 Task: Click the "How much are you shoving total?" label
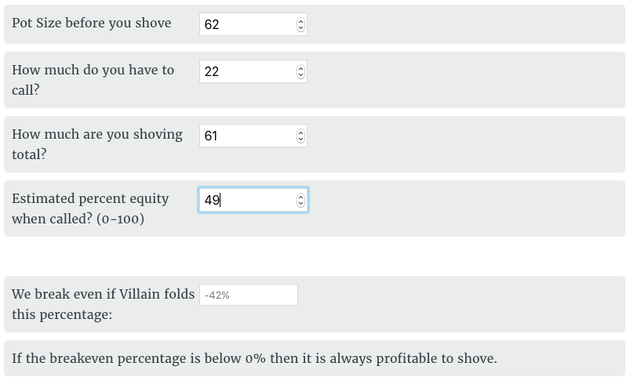(97, 144)
